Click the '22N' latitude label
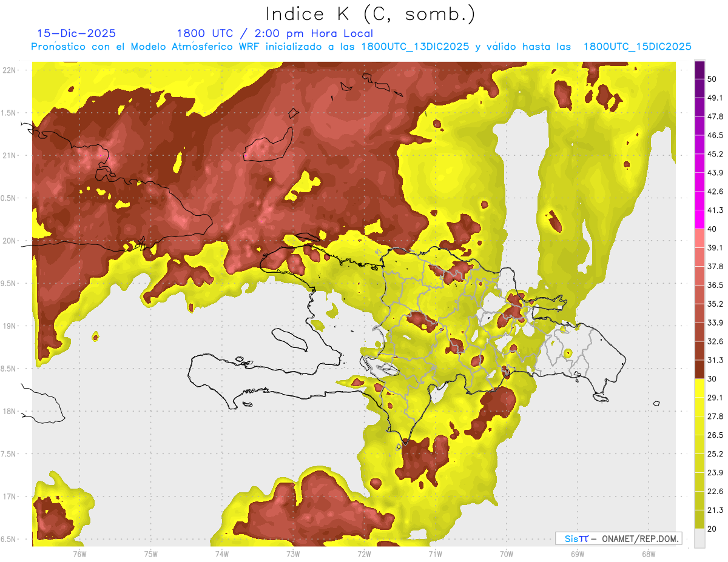This screenshot has width=728, height=562. point(10,70)
